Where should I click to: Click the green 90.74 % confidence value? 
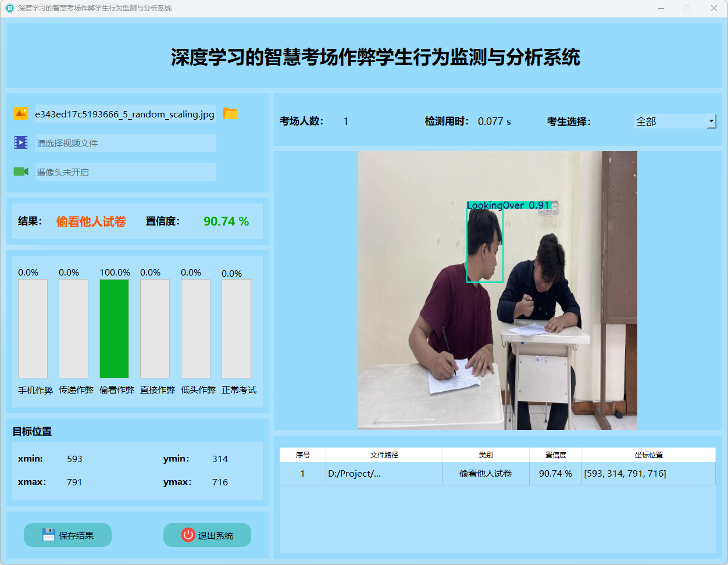coord(226,221)
